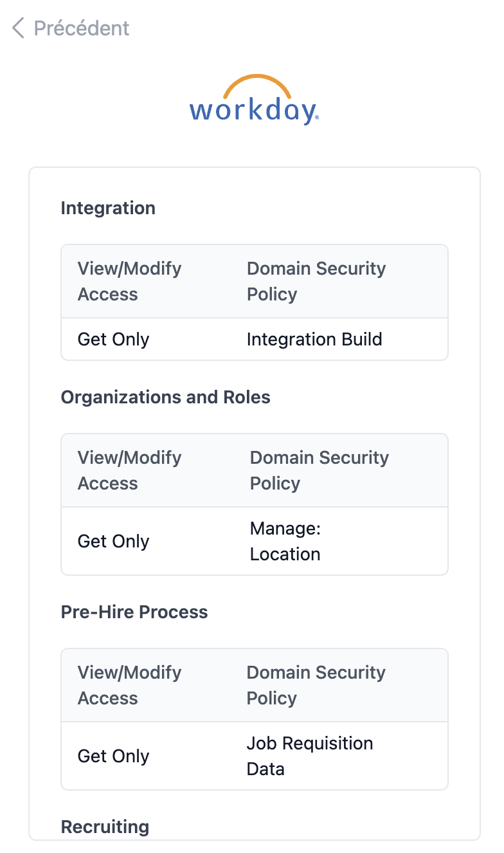
Task: Click the Manage: Location policy cell
Action: (285, 541)
